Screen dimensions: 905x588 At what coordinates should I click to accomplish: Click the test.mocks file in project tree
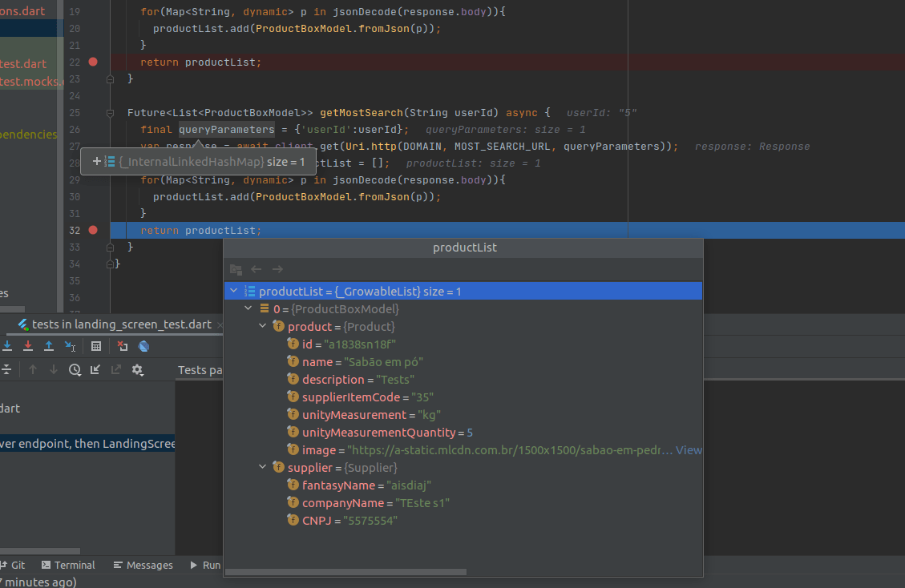32,82
